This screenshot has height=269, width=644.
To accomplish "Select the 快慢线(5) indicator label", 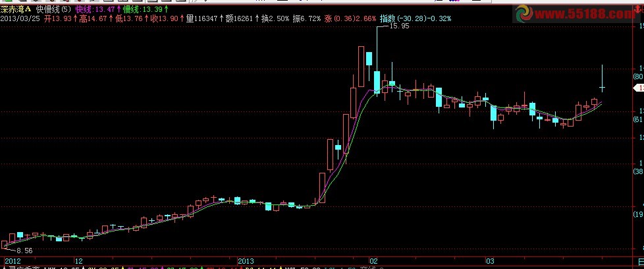I will 53,9.
